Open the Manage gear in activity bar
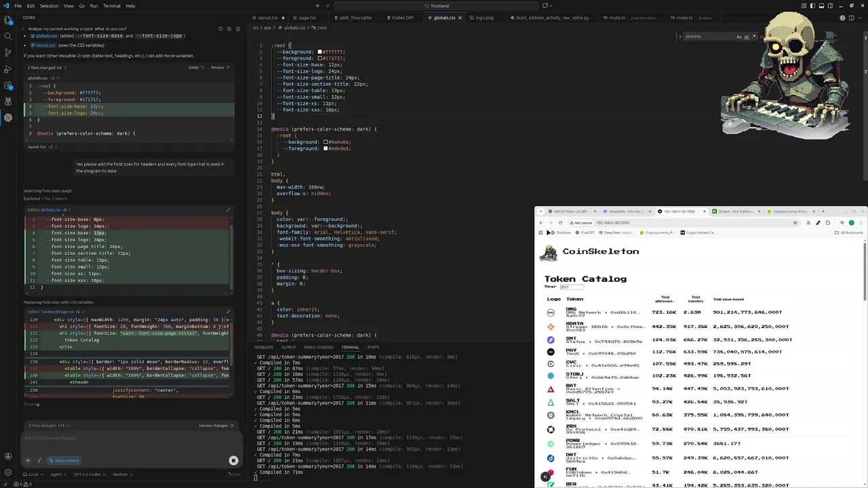Screen dimensions: 868x488 (x=8, y=472)
